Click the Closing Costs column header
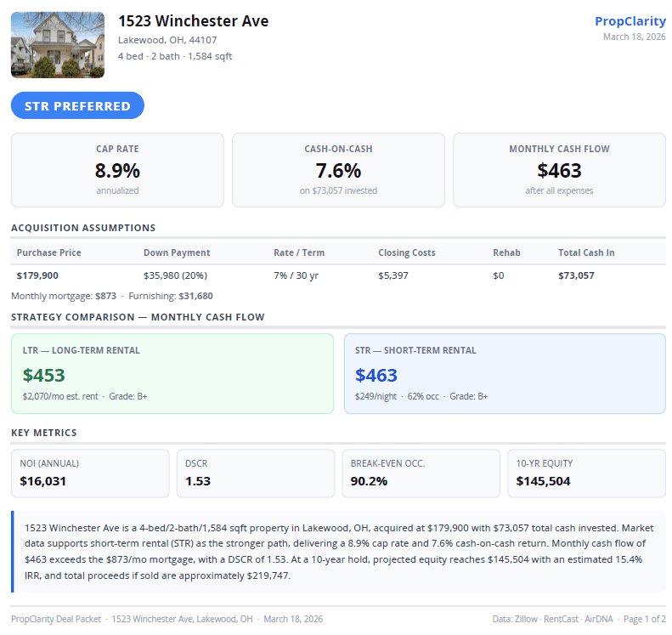 [x=407, y=252]
